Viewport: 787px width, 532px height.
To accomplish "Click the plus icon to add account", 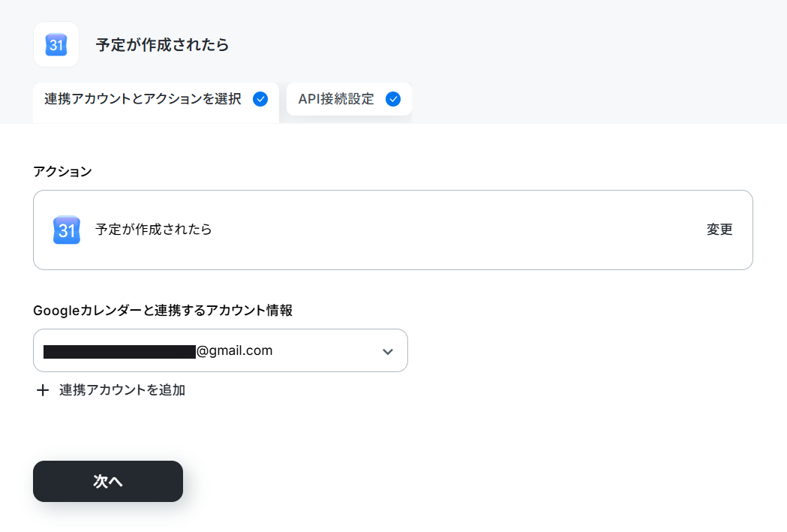I will 43,390.
